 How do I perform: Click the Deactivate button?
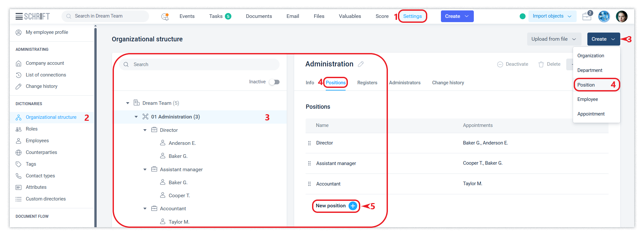tap(513, 64)
